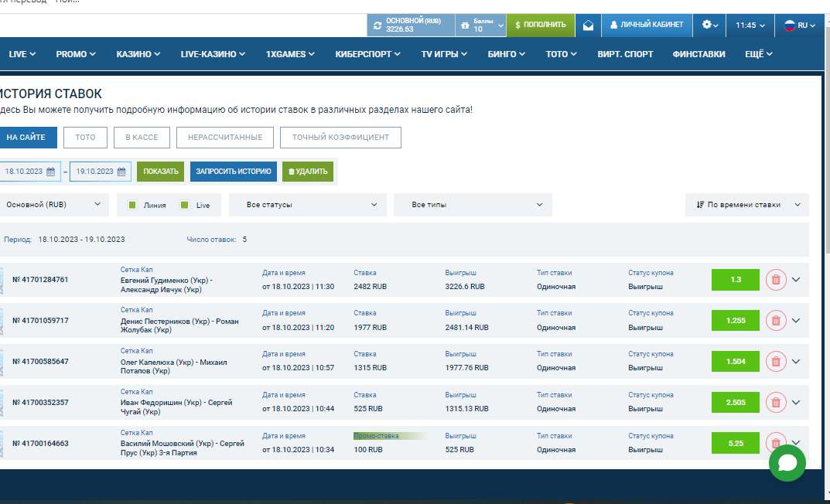
Task: Click the green ПОПОЛНИТЬ deposit button
Action: pyautogui.click(x=540, y=25)
